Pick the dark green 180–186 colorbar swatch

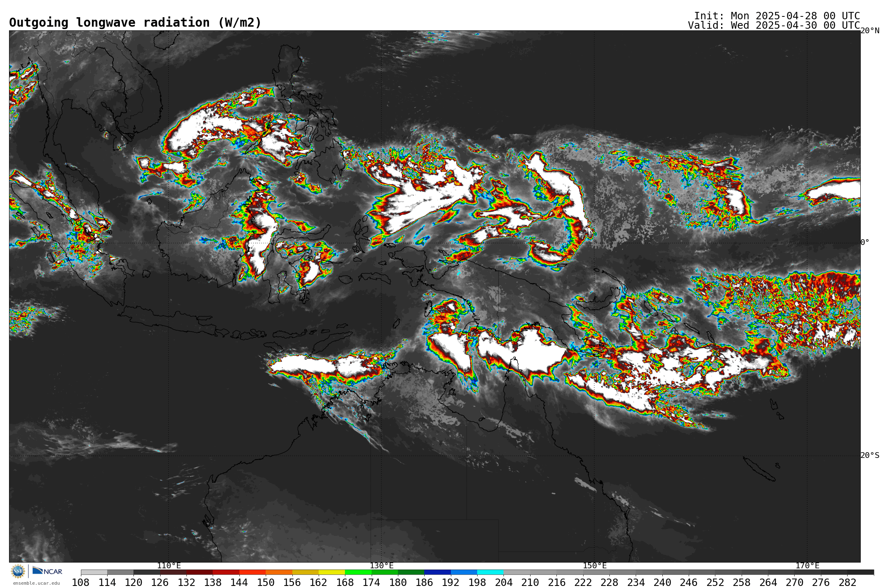(x=411, y=572)
